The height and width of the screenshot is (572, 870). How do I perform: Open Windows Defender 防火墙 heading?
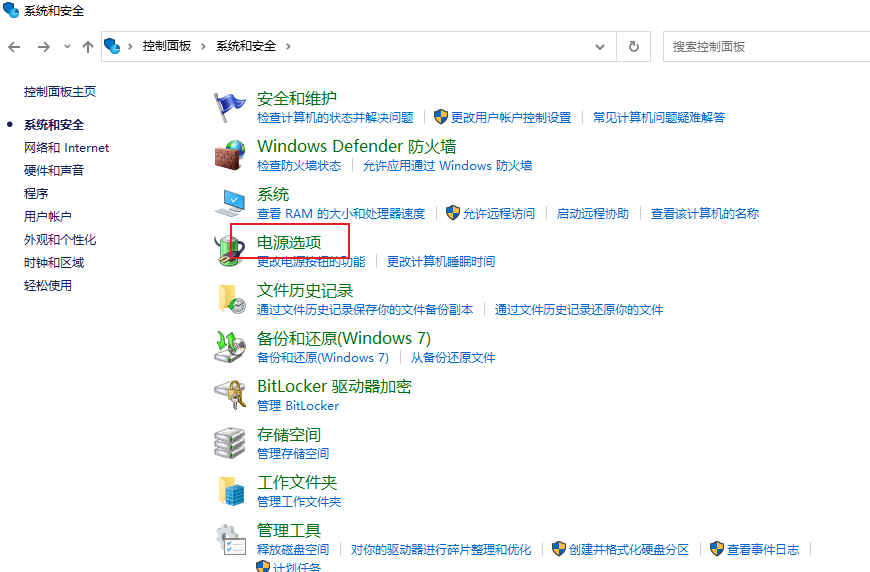click(356, 146)
